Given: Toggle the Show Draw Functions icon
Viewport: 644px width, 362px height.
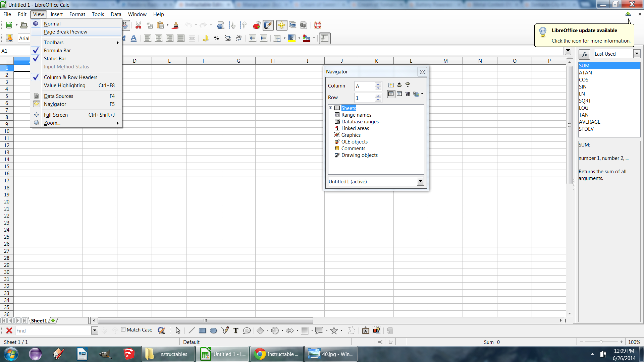Looking at the screenshot, I should coord(268,25).
